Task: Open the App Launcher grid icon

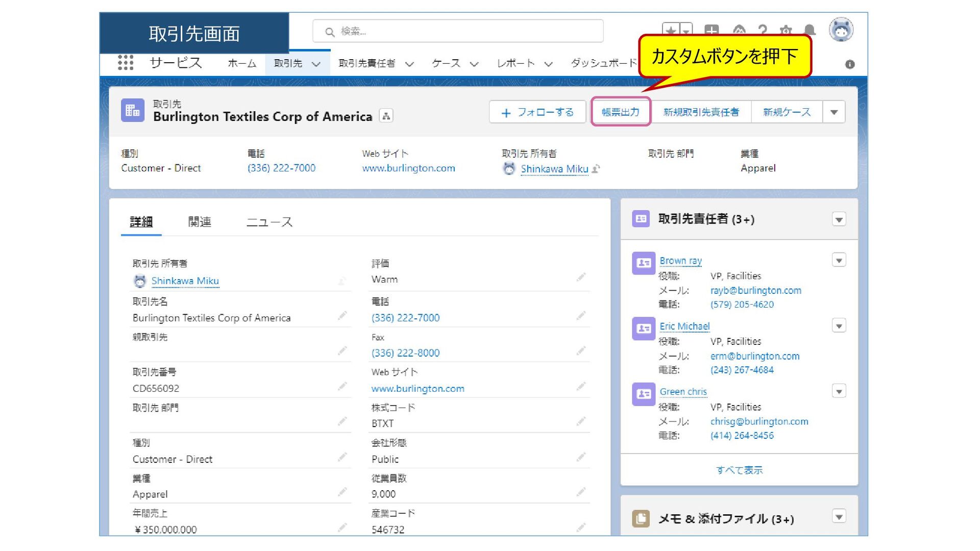Action: (126, 63)
